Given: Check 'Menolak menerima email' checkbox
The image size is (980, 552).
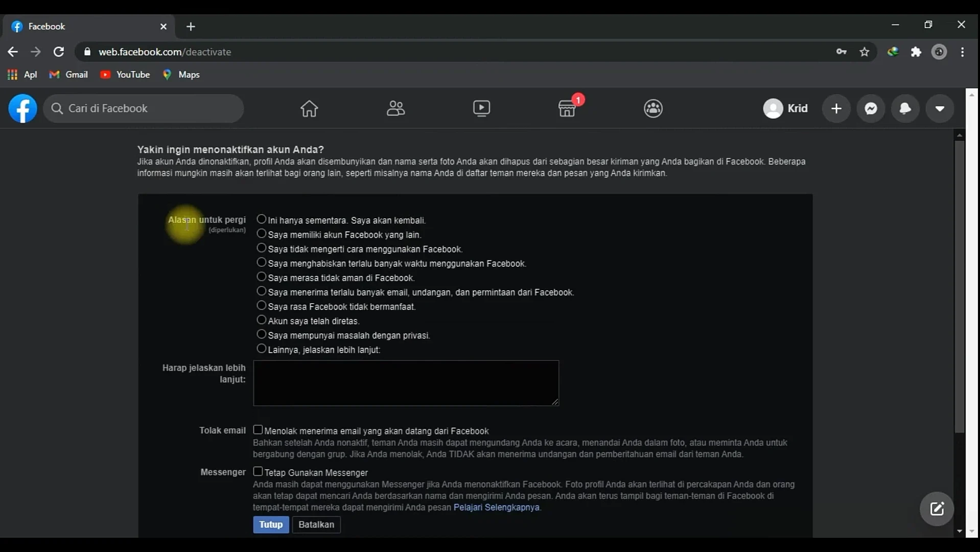Looking at the screenshot, I should tap(258, 430).
